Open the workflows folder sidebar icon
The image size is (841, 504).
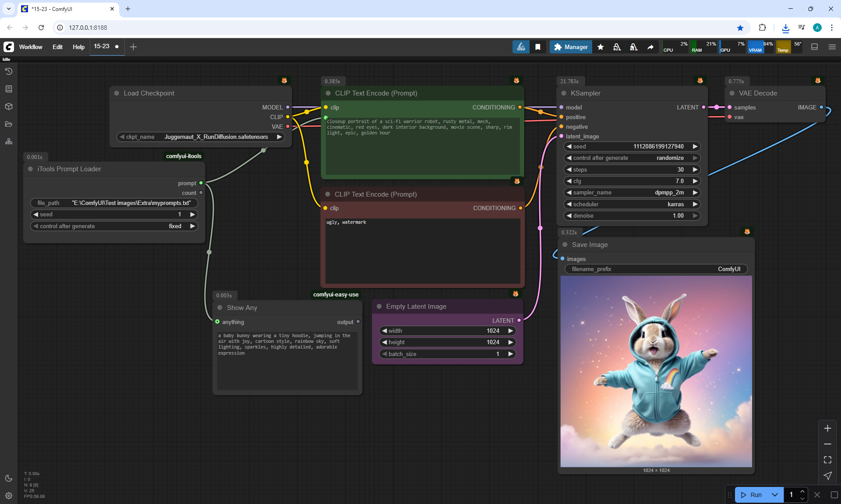point(9,124)
